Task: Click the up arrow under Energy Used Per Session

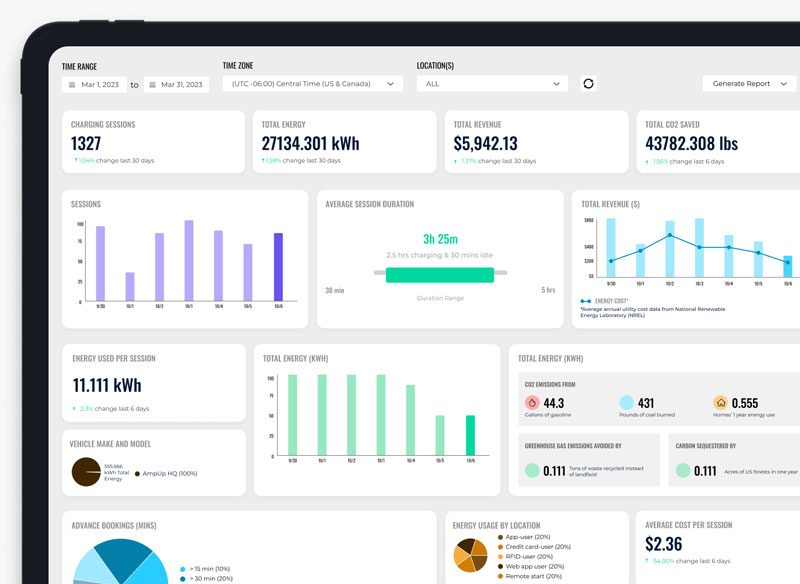Action: pyautogui.click(x=74, y=409)
